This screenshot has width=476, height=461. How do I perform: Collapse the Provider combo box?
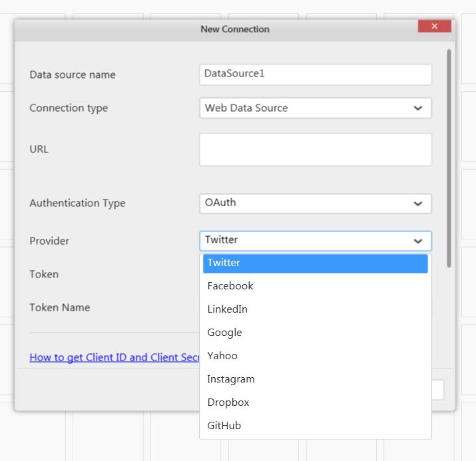316,241
